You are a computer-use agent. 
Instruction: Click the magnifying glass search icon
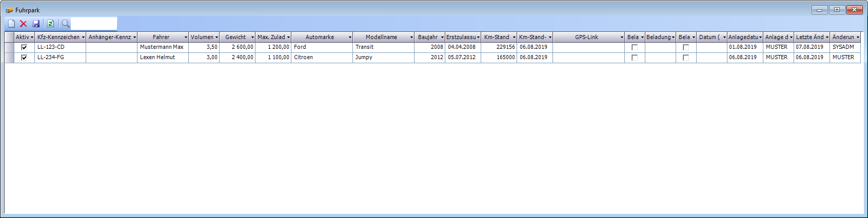[x=65, y=24]
